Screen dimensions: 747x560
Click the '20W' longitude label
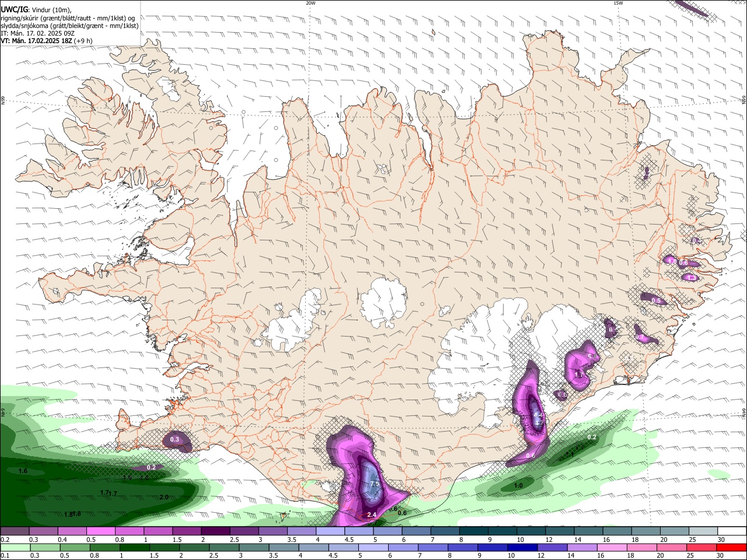[x=310, y=3]
